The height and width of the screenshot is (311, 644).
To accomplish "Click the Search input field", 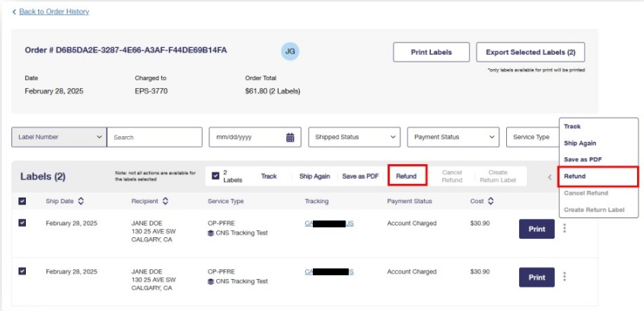I will tap(155, 138).
